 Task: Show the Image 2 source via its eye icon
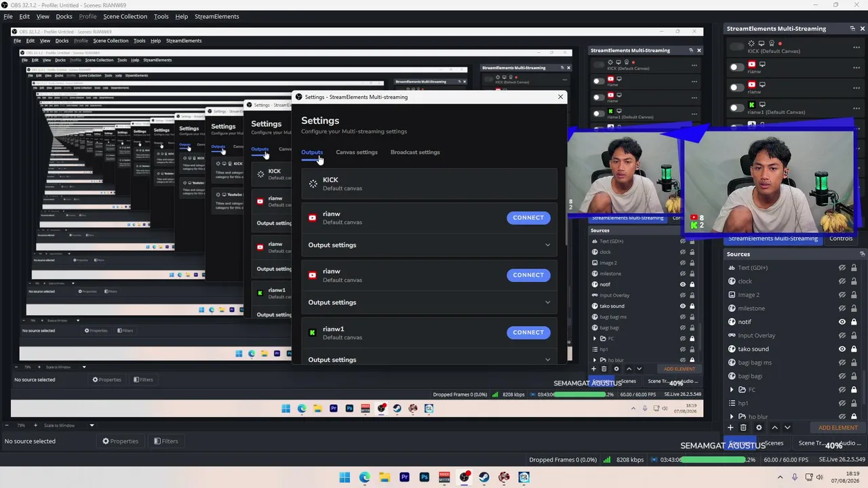click(842, 295)
